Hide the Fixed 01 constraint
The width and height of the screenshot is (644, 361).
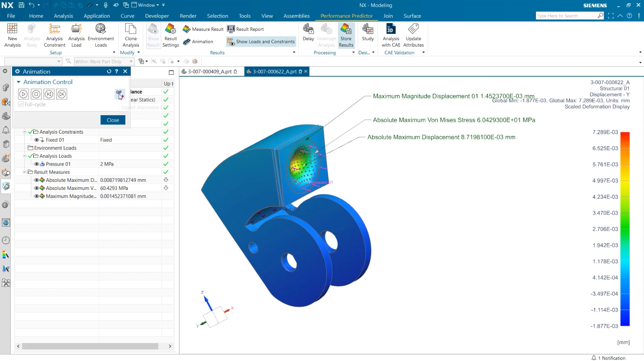pyautogui.click(x=37, y=140)
